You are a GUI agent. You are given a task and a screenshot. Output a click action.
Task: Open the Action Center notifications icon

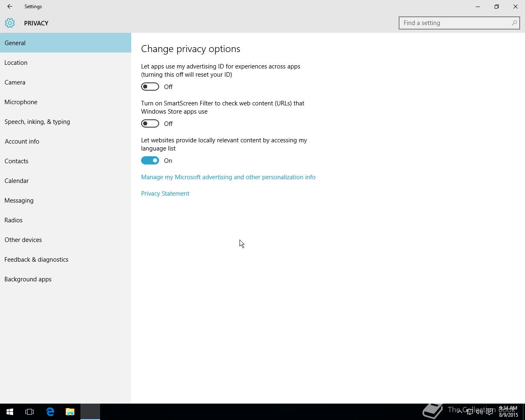(489, 412)
